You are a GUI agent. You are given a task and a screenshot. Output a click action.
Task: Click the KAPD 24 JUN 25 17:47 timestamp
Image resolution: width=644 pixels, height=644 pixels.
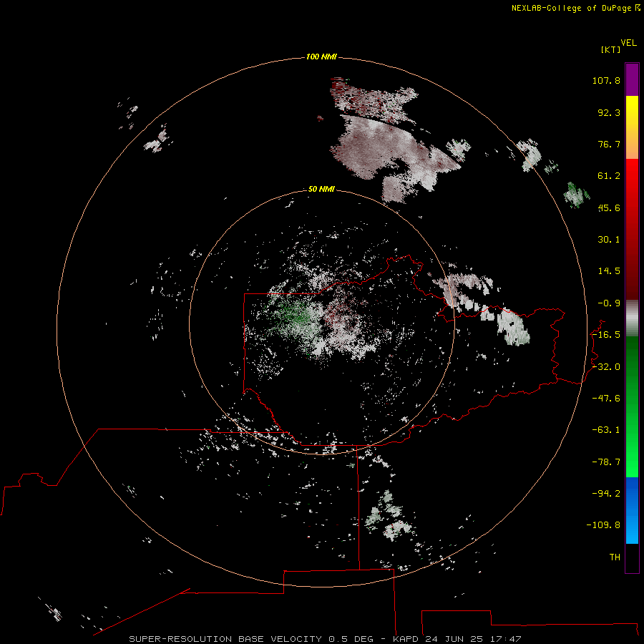point(457,639)
